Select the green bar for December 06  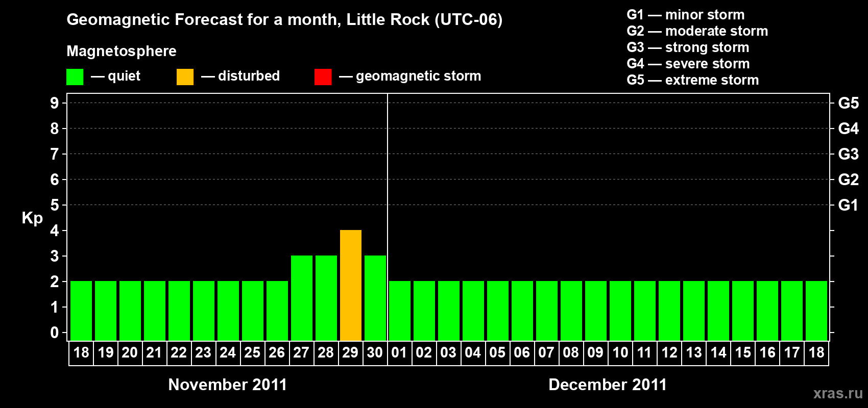tap(522, 311)
